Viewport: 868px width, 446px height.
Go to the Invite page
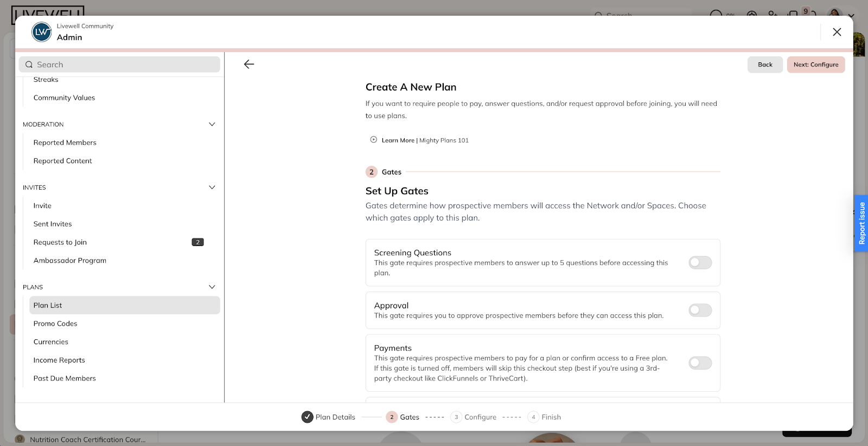point(42,206)
